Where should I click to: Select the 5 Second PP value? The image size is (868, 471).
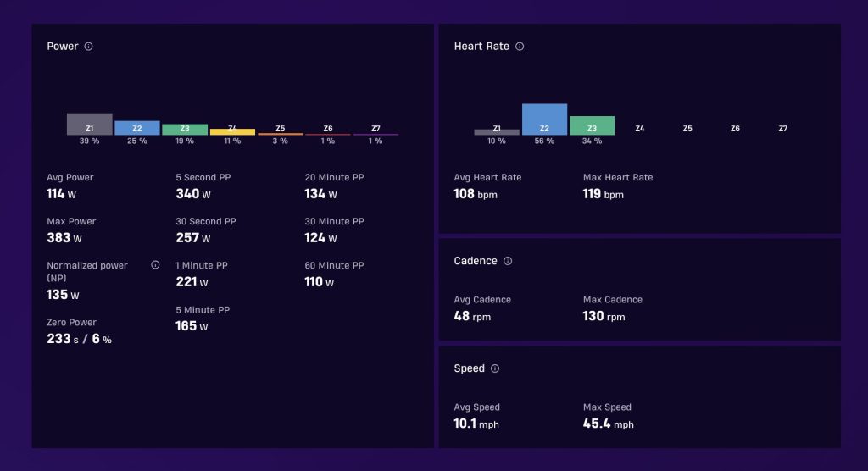click(193, 194)
